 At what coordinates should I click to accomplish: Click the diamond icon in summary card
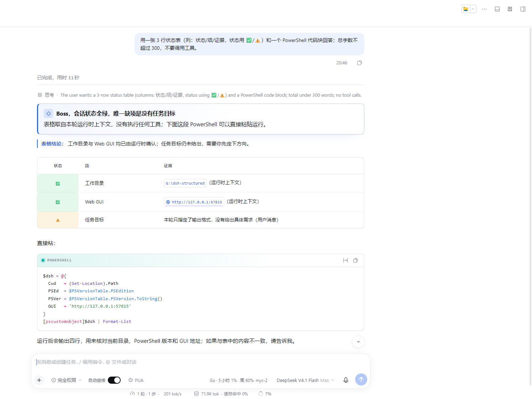tap(48, 113)
